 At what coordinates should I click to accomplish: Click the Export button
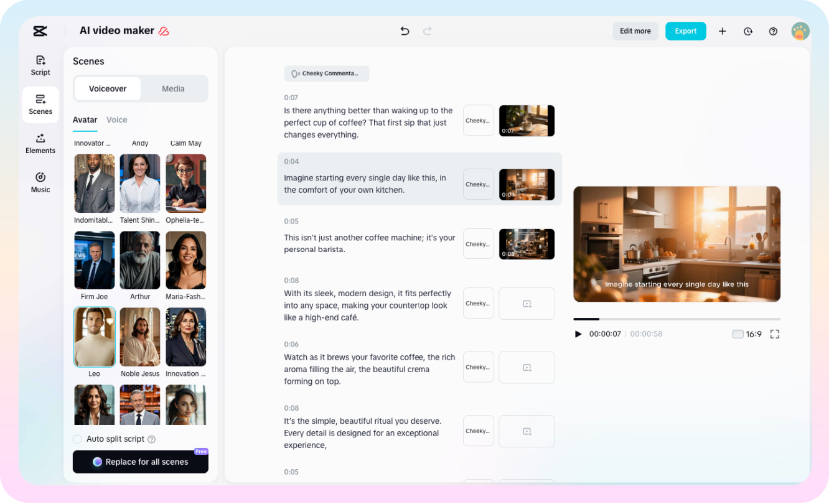pyautogui.click(x=685, y=30)
